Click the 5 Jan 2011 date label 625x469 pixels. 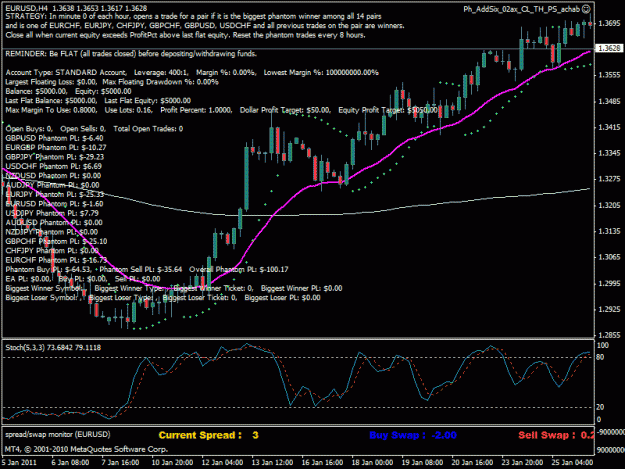point(20,463)
